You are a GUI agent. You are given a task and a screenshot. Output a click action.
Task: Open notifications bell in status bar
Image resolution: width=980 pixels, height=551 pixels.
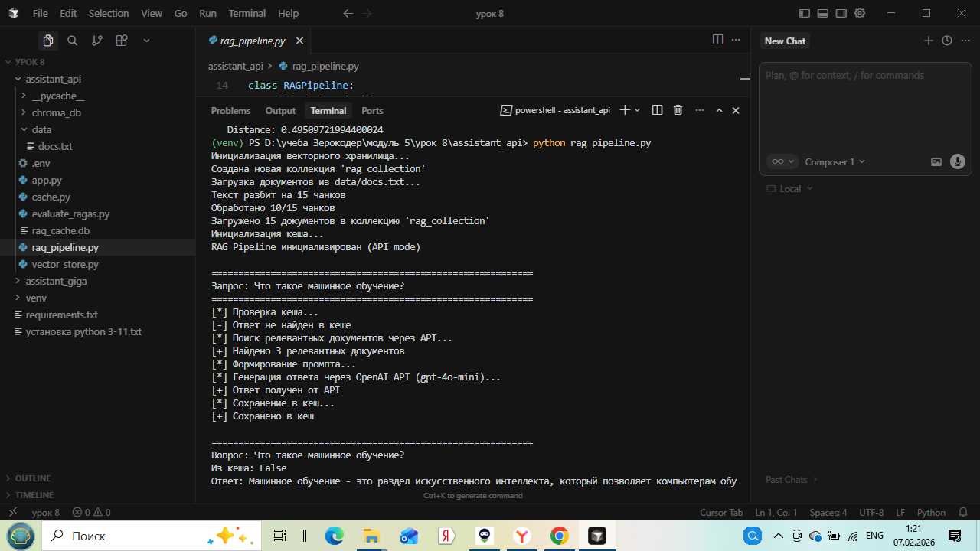click(x=964, y=513)
